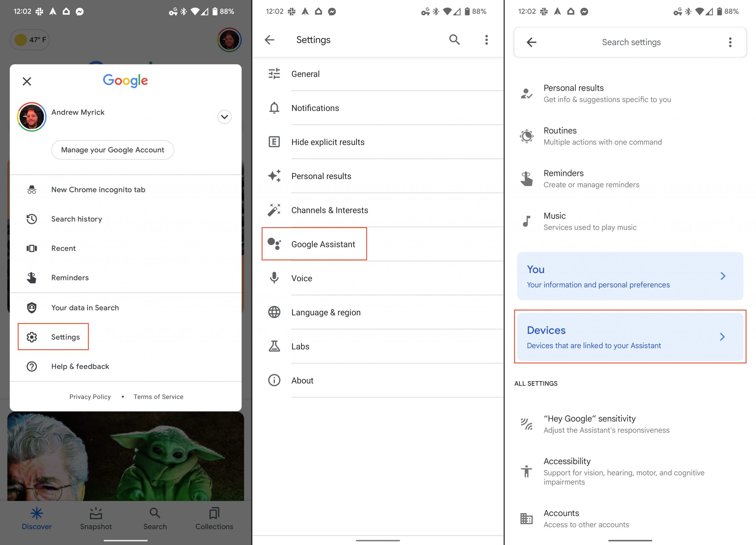The image size is (756, 545).
Task: Click the Privacy Policy link
Action: pos(90,396)
